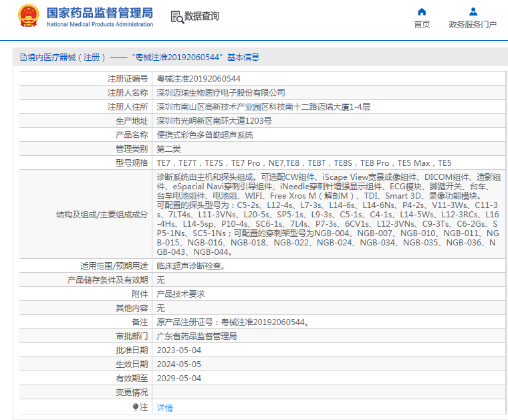Click the national emblem logo icon

[30, 16]
